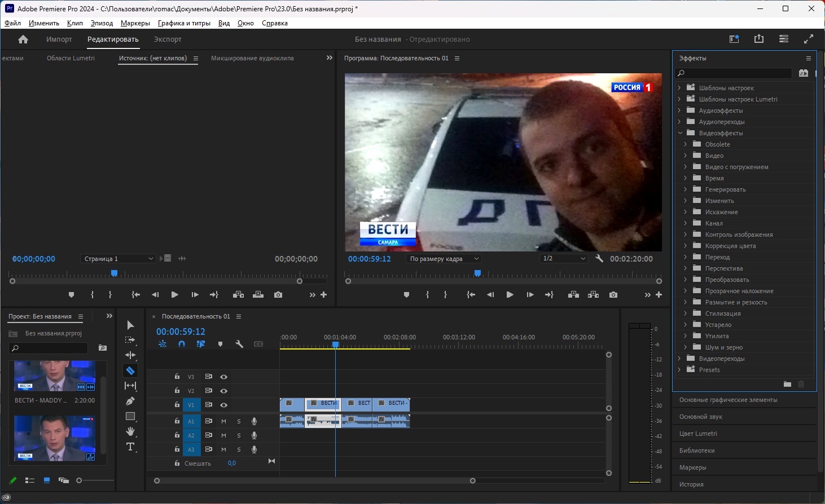Viewport: 825px width, 504px height.
Task: Click the Export Frame camera icon in Program monitor
Action: point(613,295)
